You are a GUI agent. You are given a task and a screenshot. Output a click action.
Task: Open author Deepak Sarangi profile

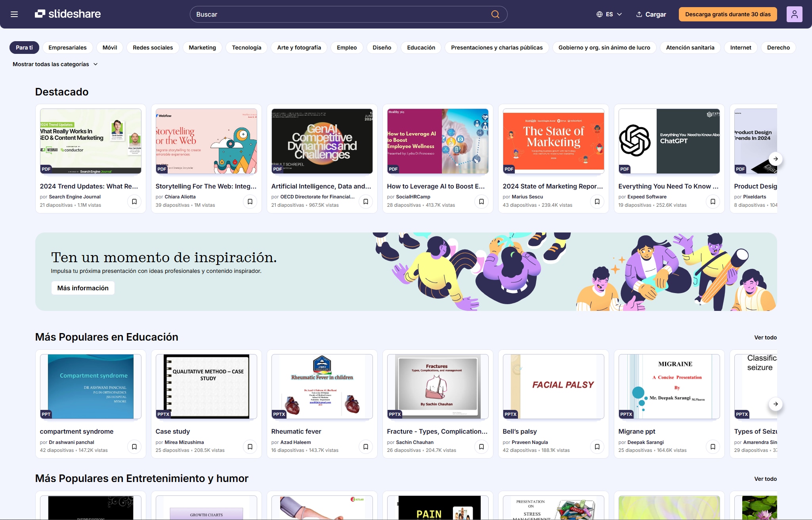tap(646, 442)
